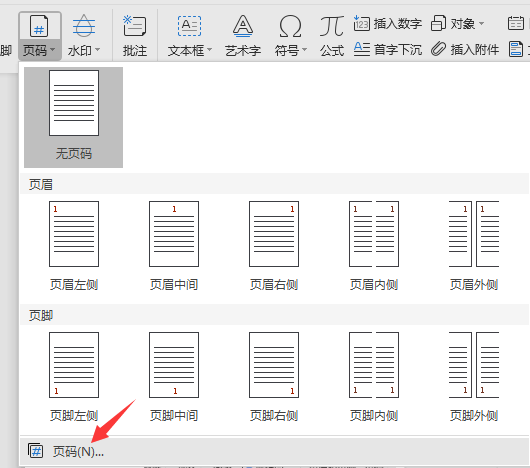This screenshot has height=468, width=530.
Task: Click 插入附件 insert attachment
Action: coord(465,50)
